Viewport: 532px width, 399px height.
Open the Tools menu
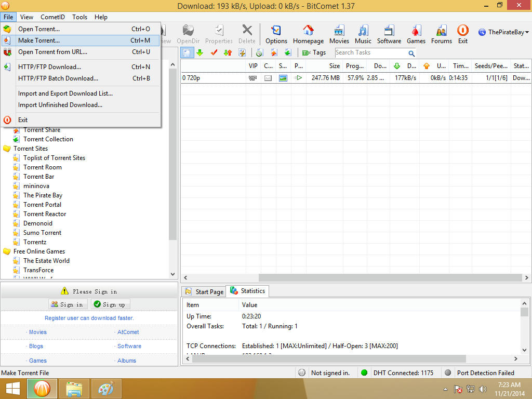point(79,17)
